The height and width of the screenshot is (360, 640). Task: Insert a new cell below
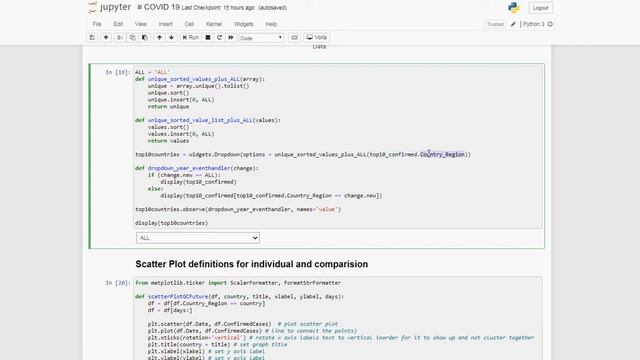[x=106, y=38]
